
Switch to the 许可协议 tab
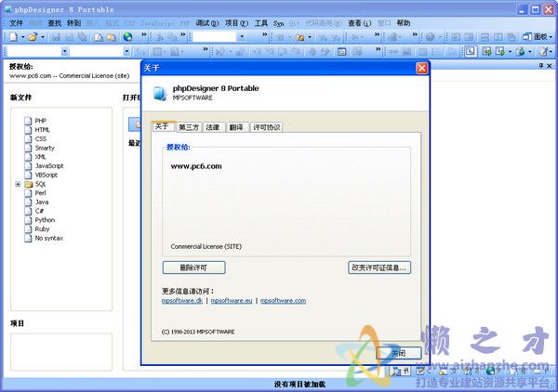pos(267,127)
